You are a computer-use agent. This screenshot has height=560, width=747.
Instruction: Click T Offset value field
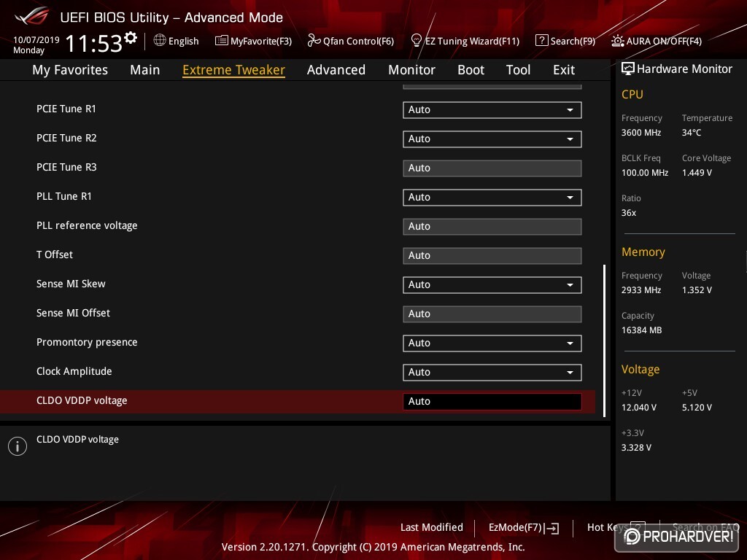(x=492, y=256)
